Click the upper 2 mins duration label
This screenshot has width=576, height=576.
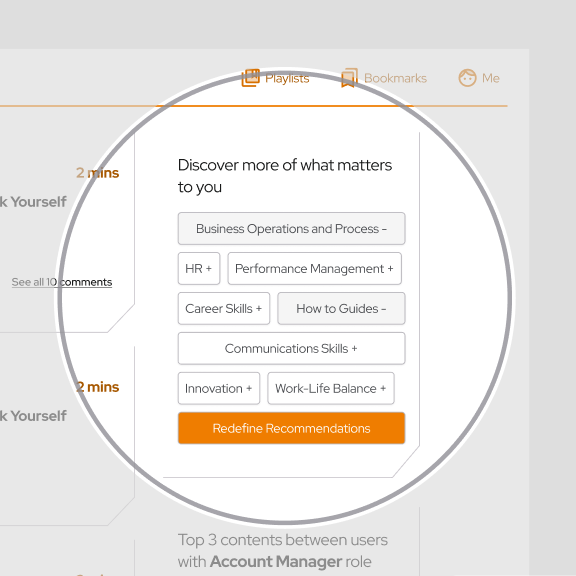tap(97, 173)
